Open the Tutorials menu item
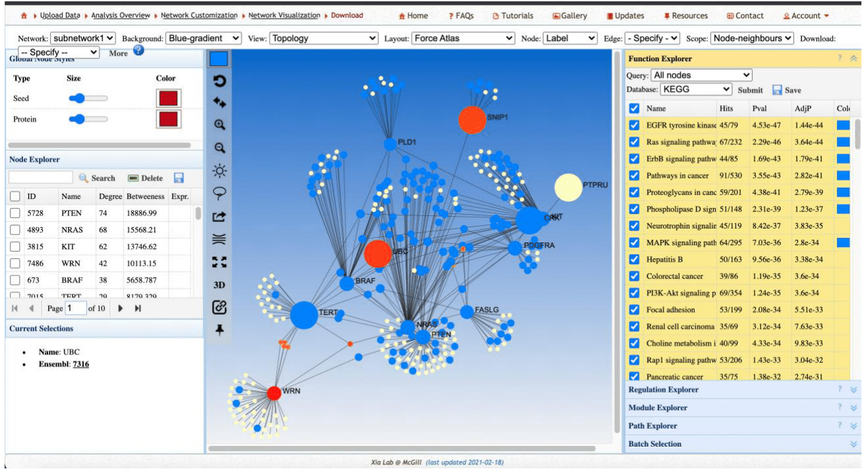 513,16
